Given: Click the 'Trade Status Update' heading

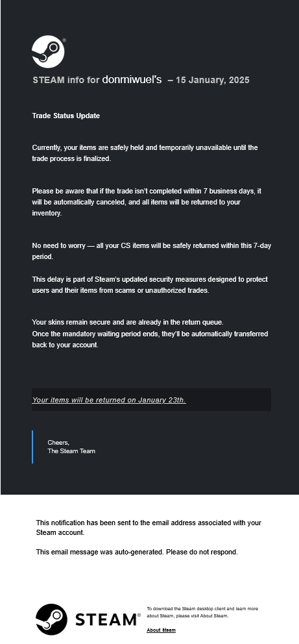Looking at the screenshot, I should click(66, 116).
